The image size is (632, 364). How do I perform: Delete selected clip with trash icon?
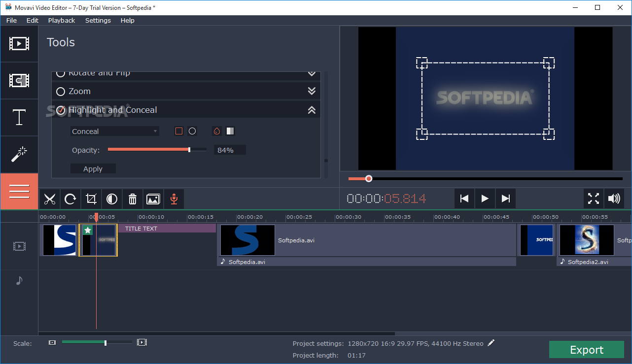133,199
